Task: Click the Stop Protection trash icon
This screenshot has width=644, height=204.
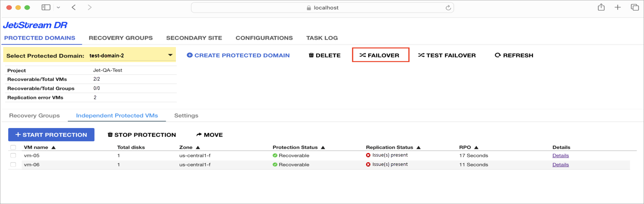Action: (110, 135)
